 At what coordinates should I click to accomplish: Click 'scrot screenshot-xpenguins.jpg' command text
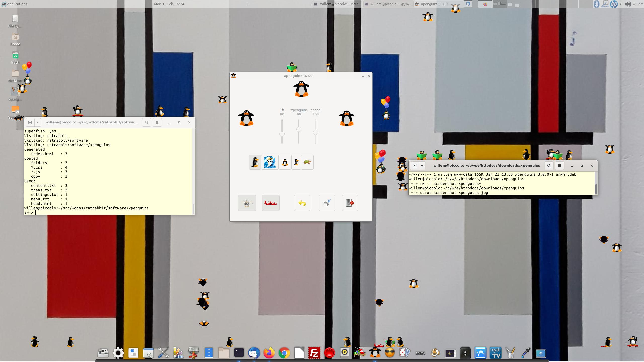click(x=454, y=193)
